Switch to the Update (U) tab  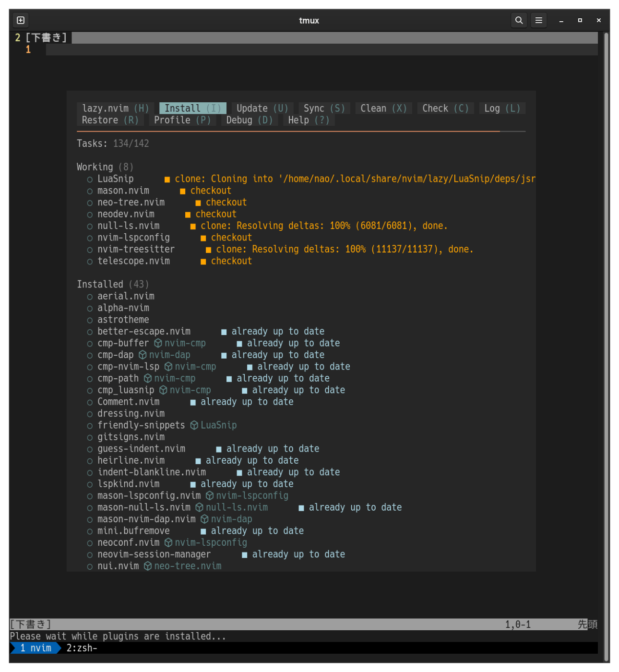click(262, 108)
